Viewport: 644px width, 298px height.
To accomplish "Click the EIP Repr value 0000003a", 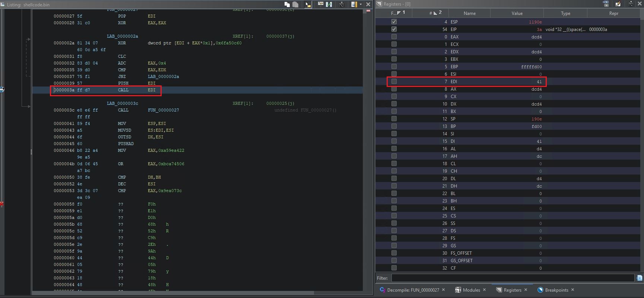I will coord(598,29).
